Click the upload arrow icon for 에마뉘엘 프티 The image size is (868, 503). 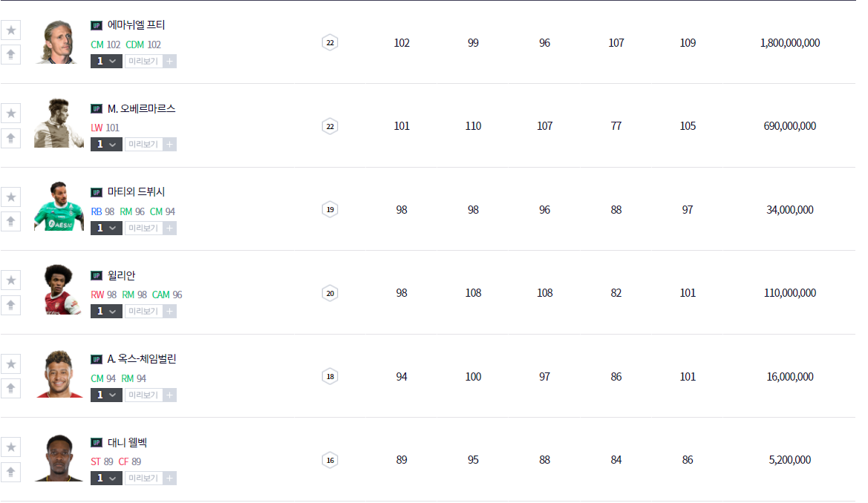[x=10, y=53]
